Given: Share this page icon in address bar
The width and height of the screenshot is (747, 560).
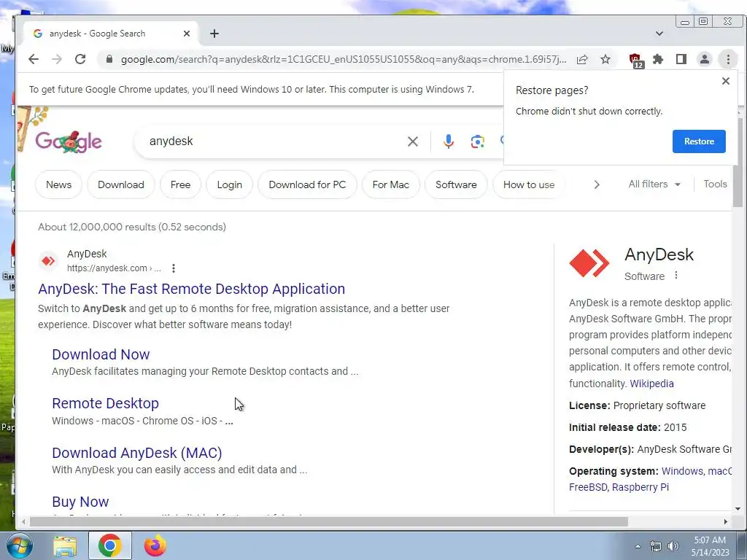Looking at the screenshot, I should click(582, 60).
